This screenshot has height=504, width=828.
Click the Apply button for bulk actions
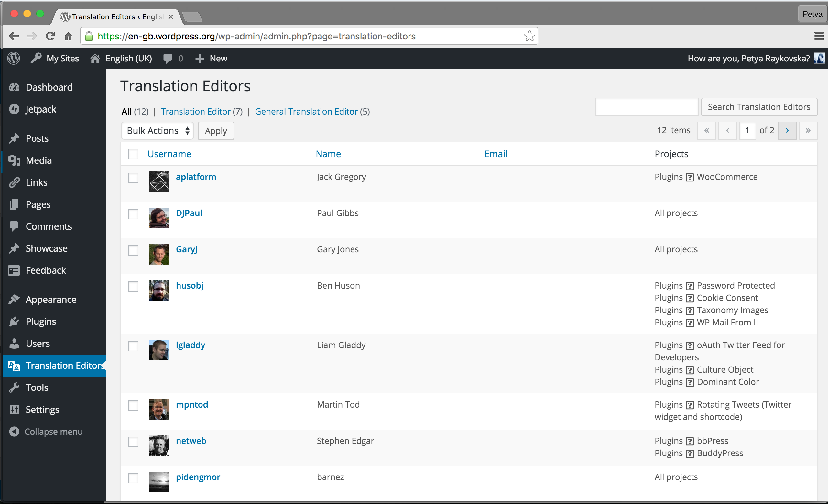[x=216, y=131]
